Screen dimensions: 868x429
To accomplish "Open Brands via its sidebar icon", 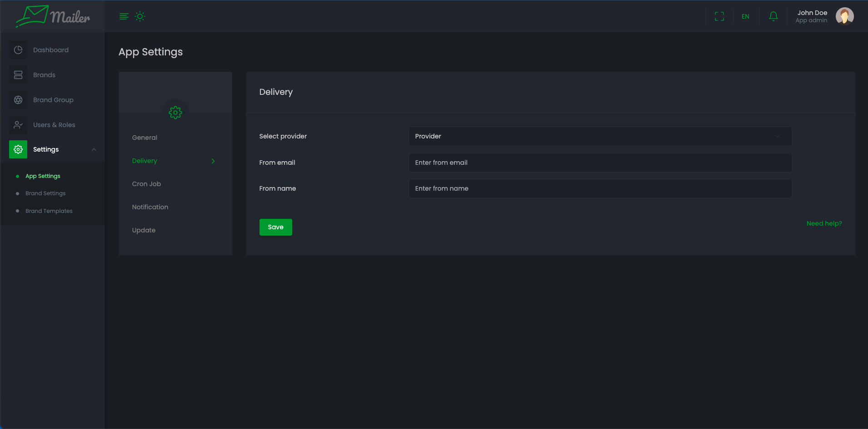I will pos(18,75).
